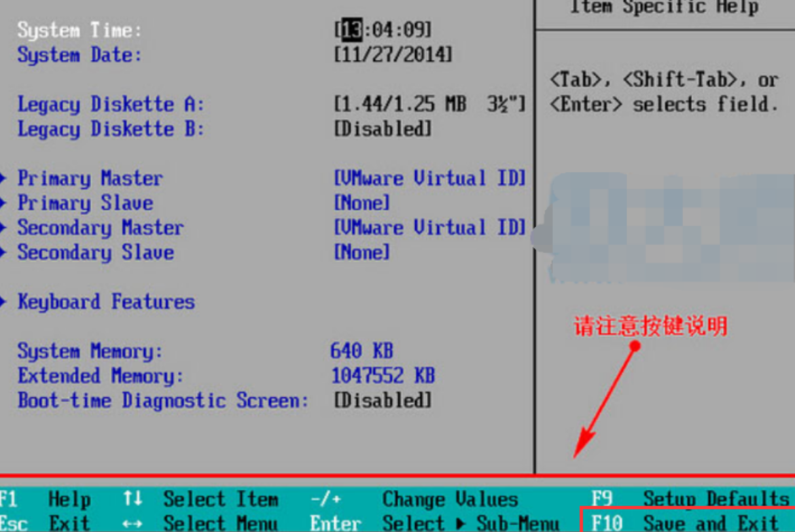Open the Keyboard Features submenu
795x532 pixels.
[x=106, y=302]
